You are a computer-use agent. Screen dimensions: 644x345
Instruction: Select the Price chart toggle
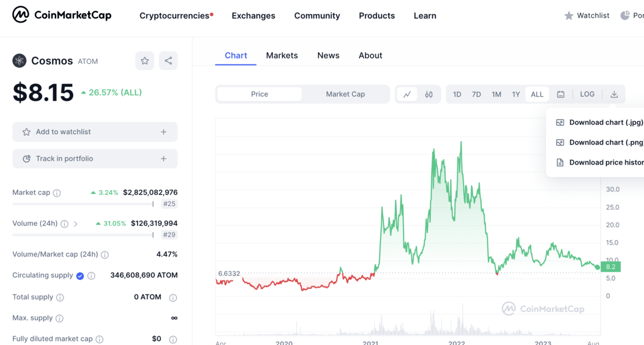(x=259, y=94)
